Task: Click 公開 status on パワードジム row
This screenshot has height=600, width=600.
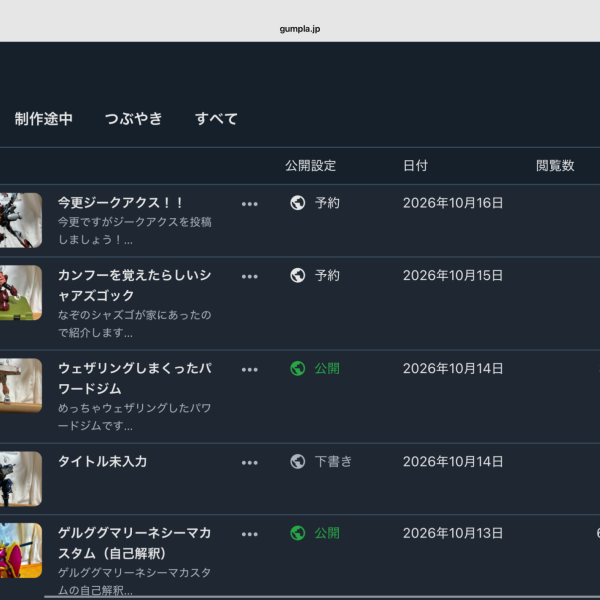Action: tap(327, 368)
